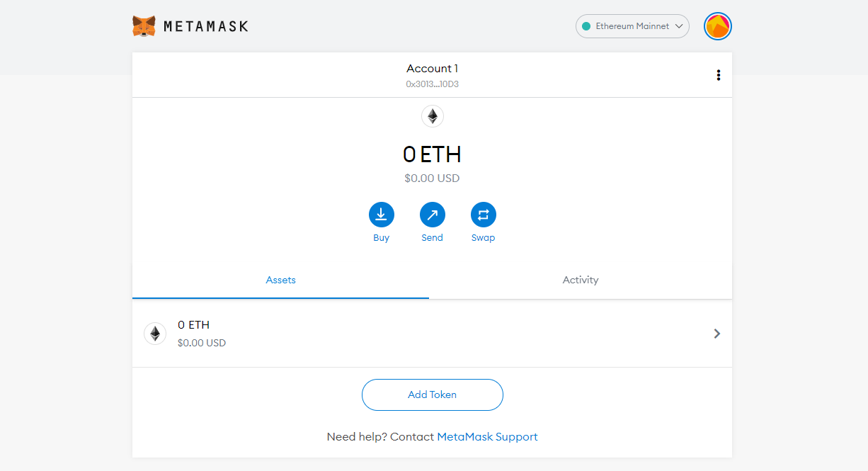Click the large 0 ETH balance display
The height and width of the screenshot is (471, 868).
point(432,154)
